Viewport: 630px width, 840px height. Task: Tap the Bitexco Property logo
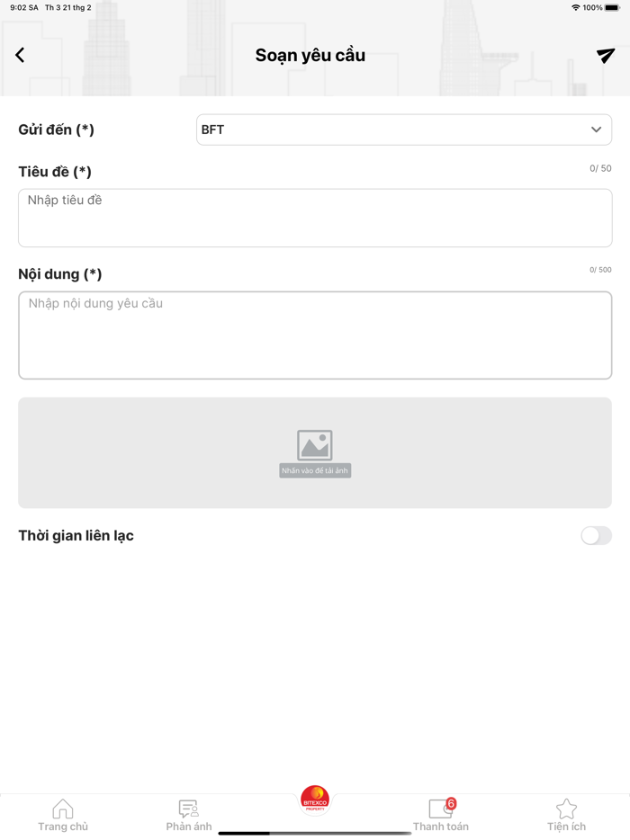click(x=315, y=799)
